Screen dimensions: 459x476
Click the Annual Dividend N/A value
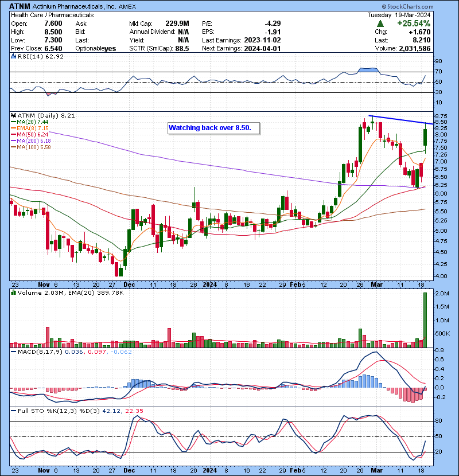click(x=184, y=32)
